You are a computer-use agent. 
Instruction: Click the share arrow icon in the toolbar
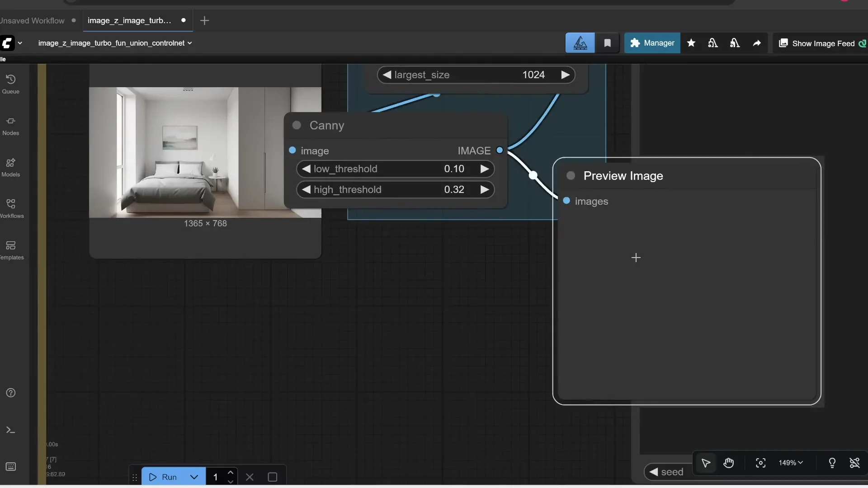[x=757, y=43]
